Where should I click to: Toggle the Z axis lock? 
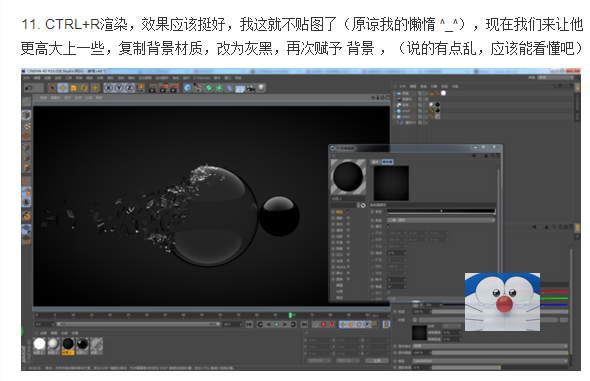point(129,88)
